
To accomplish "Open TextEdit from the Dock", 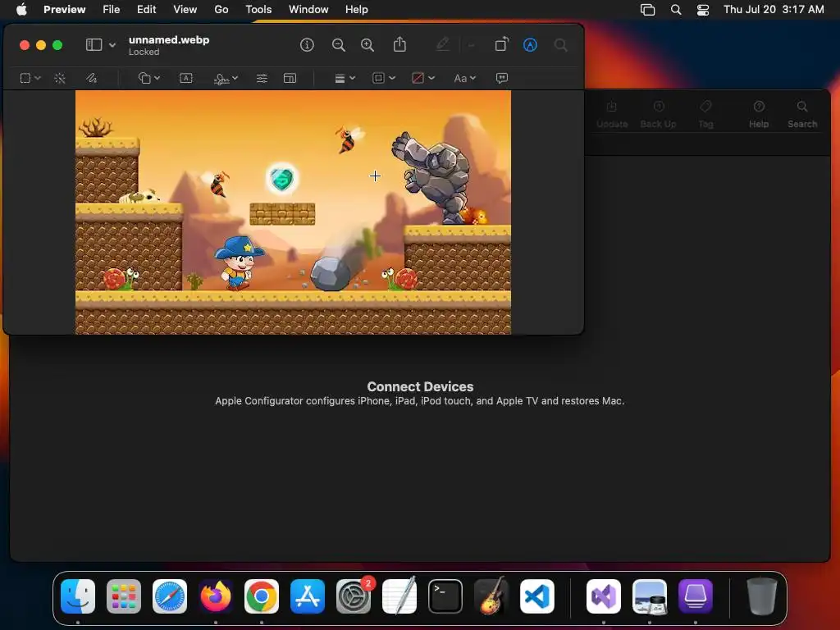I will tap(399, 596).
